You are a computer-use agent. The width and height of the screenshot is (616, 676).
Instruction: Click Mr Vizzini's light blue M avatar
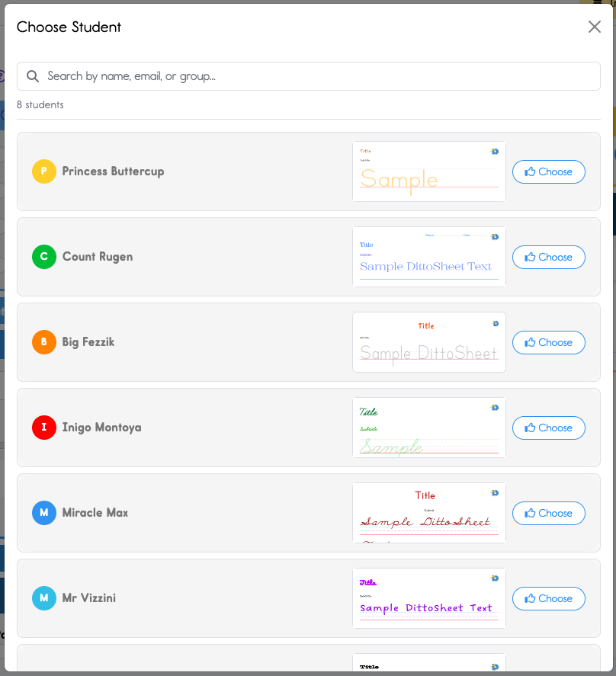pos(43,598)
